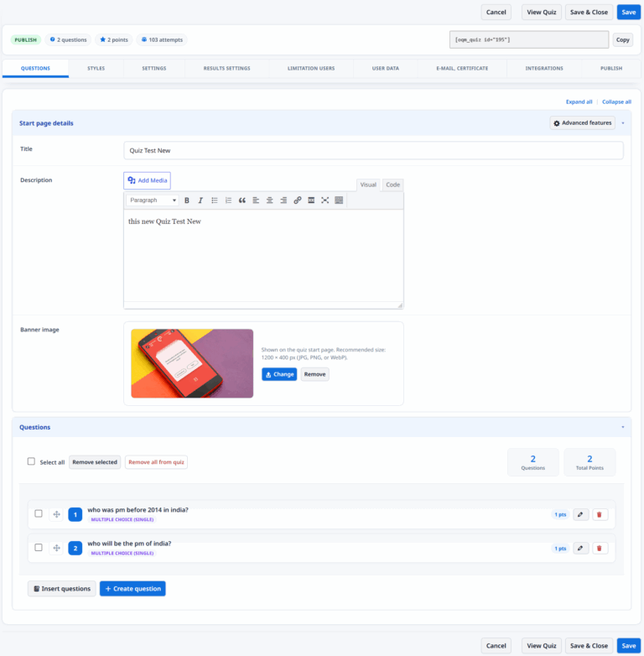Select the Questions tab
Viewport: 644px width, 656px height.
tap(35, 68)
